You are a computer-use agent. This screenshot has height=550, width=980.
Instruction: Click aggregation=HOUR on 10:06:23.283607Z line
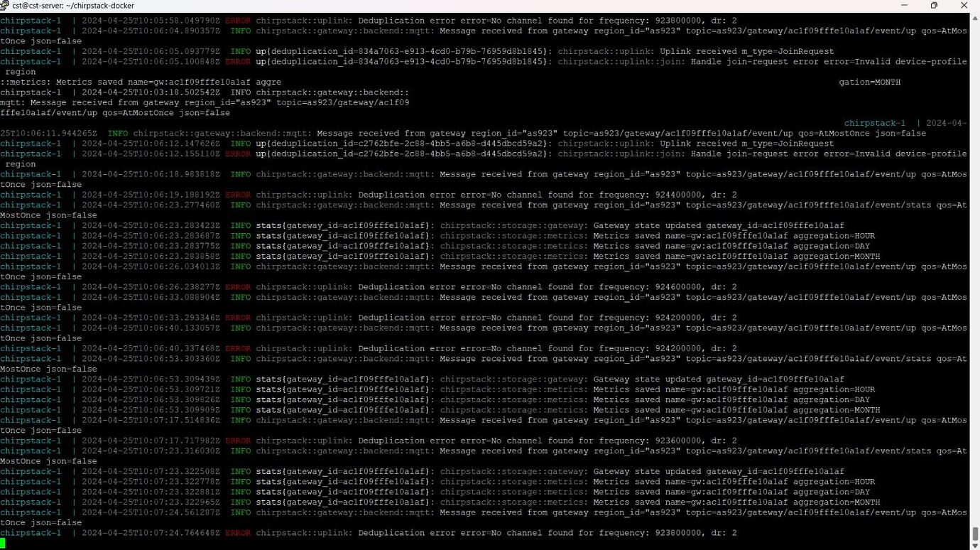834,236
